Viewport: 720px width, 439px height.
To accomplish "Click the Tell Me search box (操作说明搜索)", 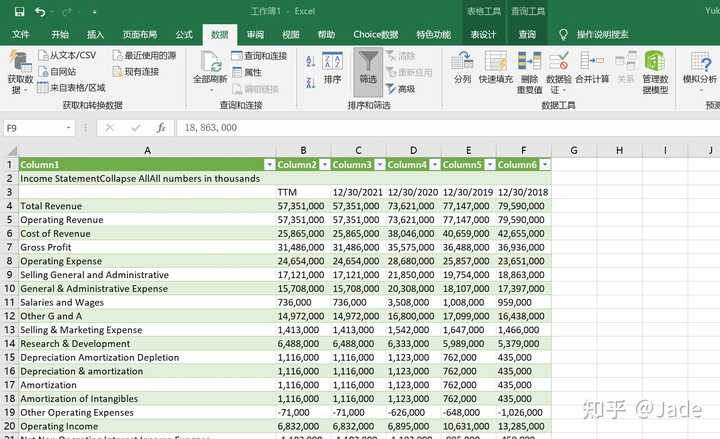I will pyautogui.click(x=602, y=34).
